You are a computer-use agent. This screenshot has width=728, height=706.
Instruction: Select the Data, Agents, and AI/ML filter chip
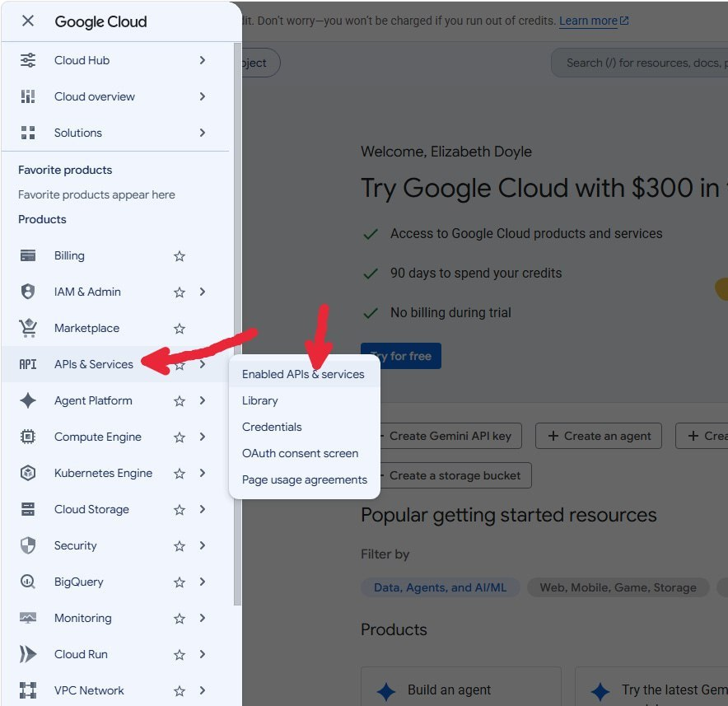pos(440,587)
